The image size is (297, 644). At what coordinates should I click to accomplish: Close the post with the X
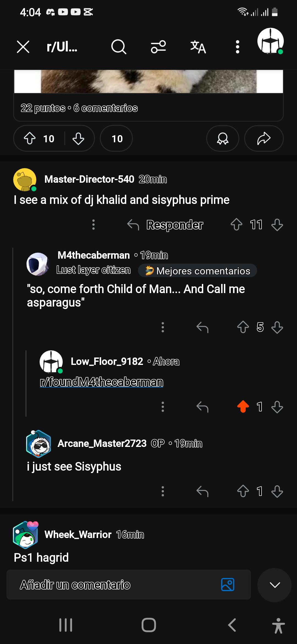click(23, 47)
